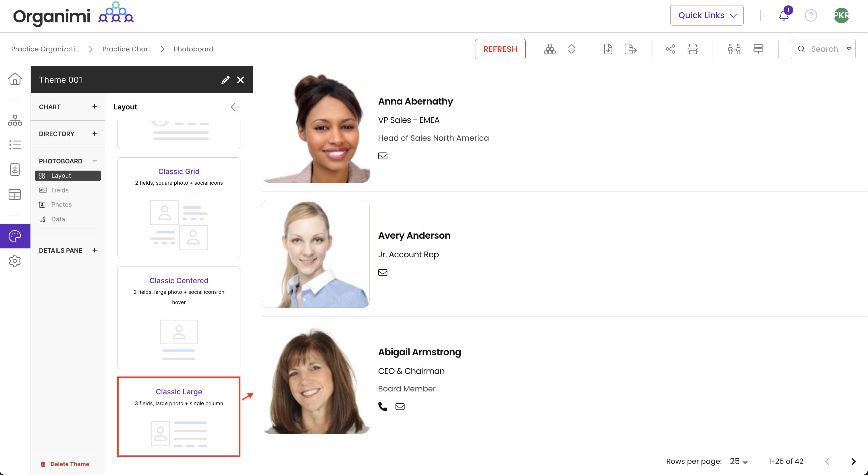Click the Jr. Account Rep title
The width and height of the screenshot is (868, 475).
coord(408,255)
